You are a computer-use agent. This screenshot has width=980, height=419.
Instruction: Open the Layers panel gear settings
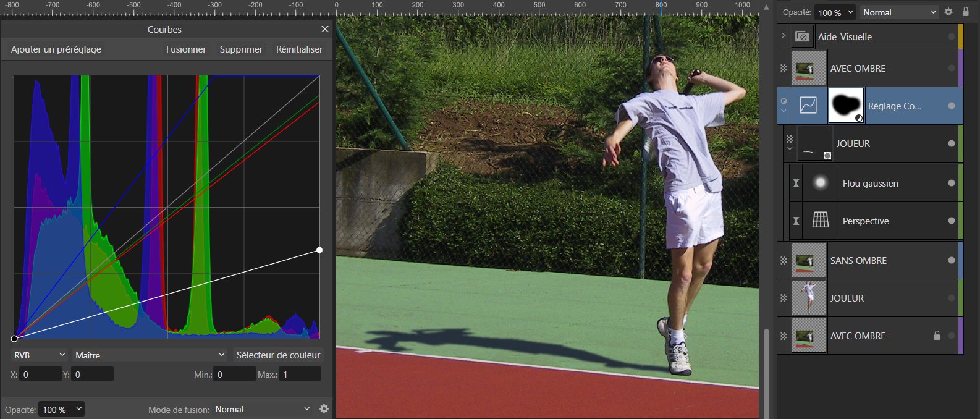point(948,12)
